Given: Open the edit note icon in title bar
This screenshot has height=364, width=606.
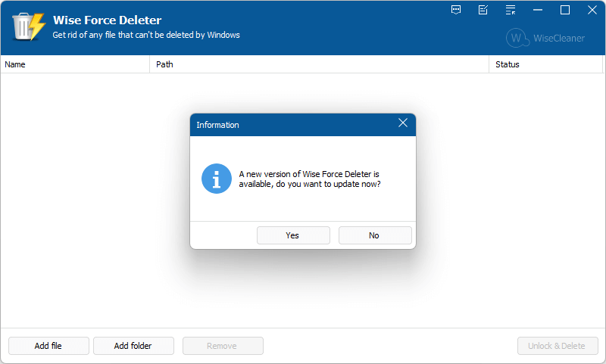Looking at the screenshot, I should coord(483,10).
